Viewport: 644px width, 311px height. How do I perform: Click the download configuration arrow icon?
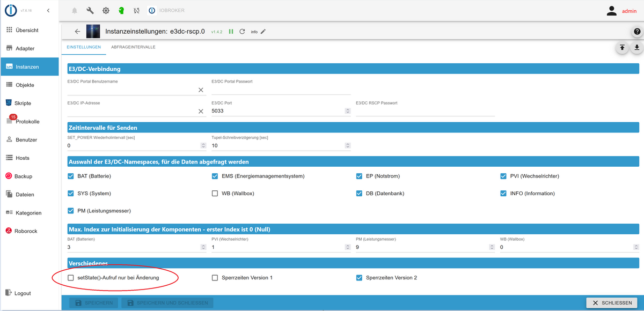(x=636, y=48)
